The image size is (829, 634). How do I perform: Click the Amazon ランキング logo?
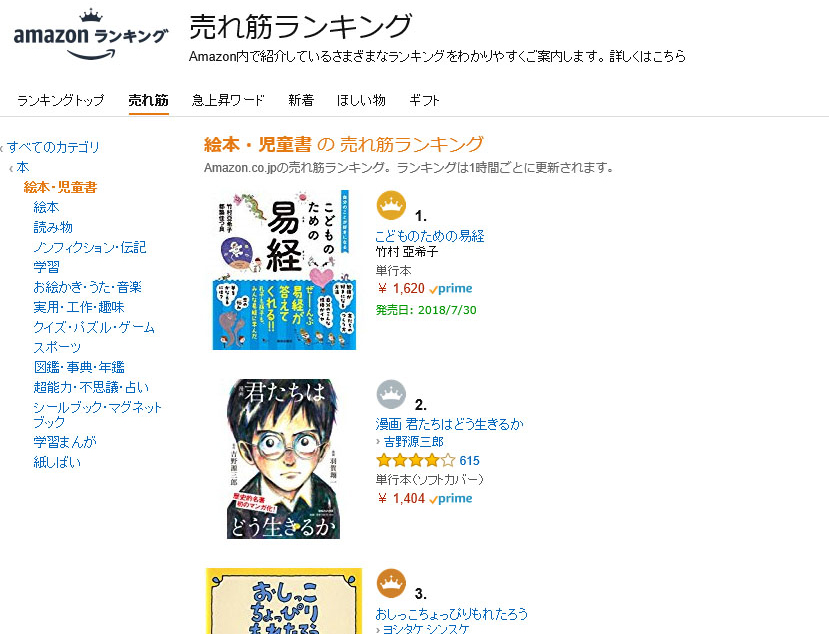[90, 35]
